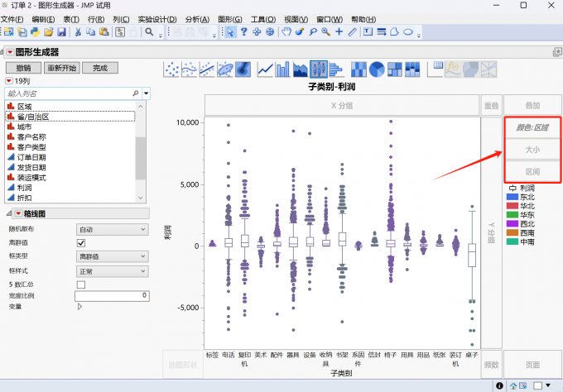The height and width of the screenshot is (392, 563).
Task: Click the 区间 drop zone
Action: point(532,172)
